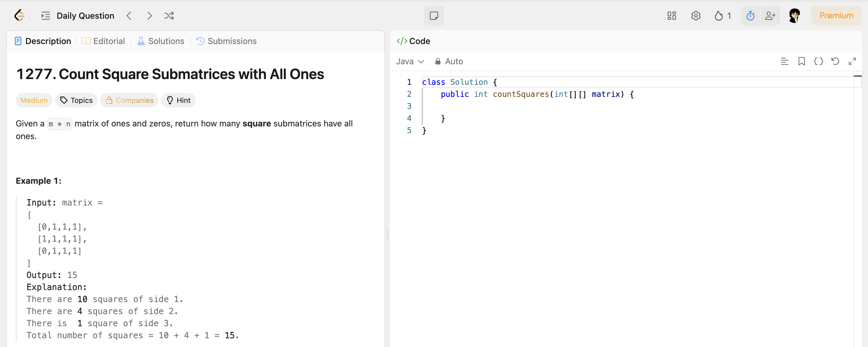Open the layout grid icon
This screenshot has height=347, width=868.
click(671, 15)
